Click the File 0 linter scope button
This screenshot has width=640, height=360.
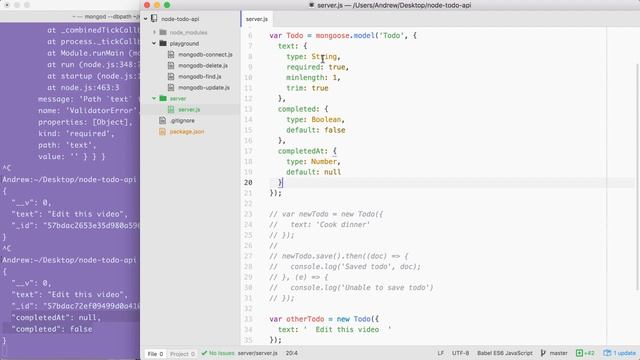(155, 353)
